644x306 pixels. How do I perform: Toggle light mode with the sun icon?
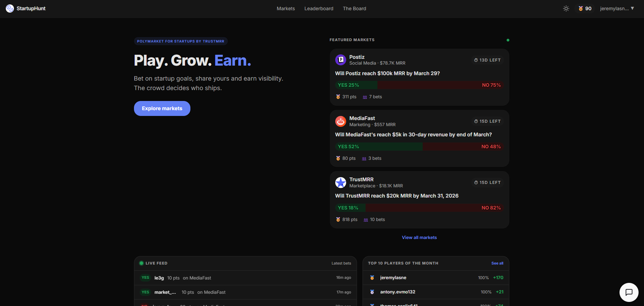pyautogui.click(x=566, y=8)
